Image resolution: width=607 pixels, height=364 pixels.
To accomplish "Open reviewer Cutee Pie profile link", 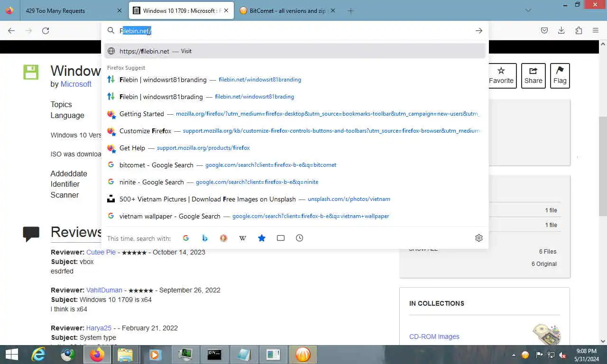I will 101,252.
